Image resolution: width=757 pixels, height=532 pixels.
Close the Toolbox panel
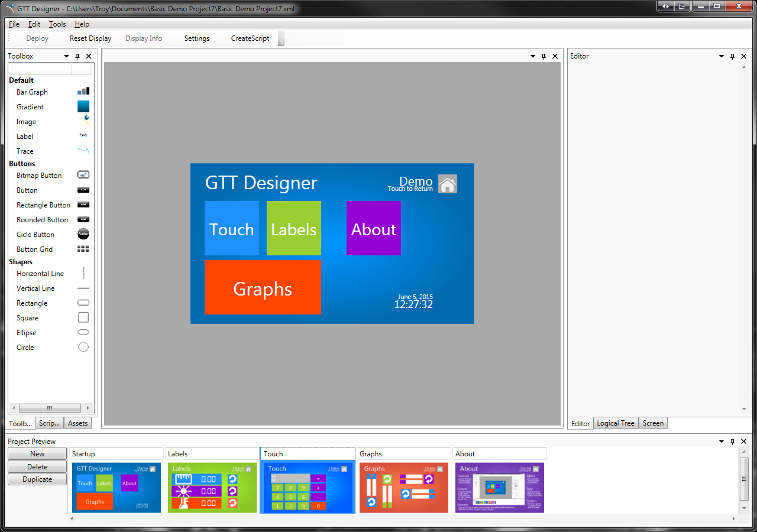tap(89, 56)
